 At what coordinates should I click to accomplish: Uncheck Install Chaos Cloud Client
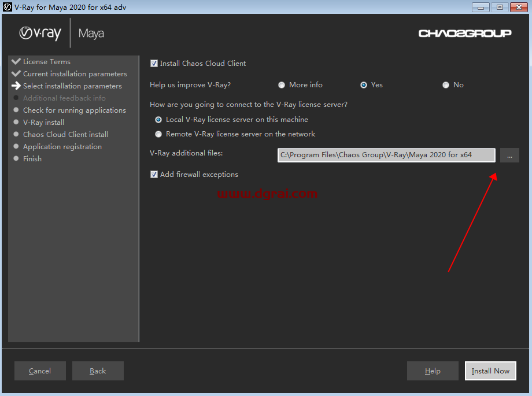(154, 64)
